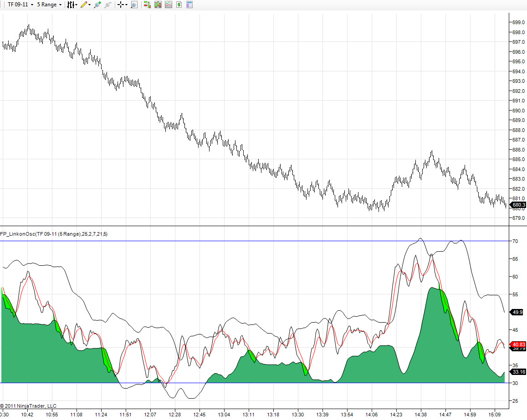Click the FP_LinkonOsc indicator label
Viewport: 527px width, 420px height.
tap(54, 234)
